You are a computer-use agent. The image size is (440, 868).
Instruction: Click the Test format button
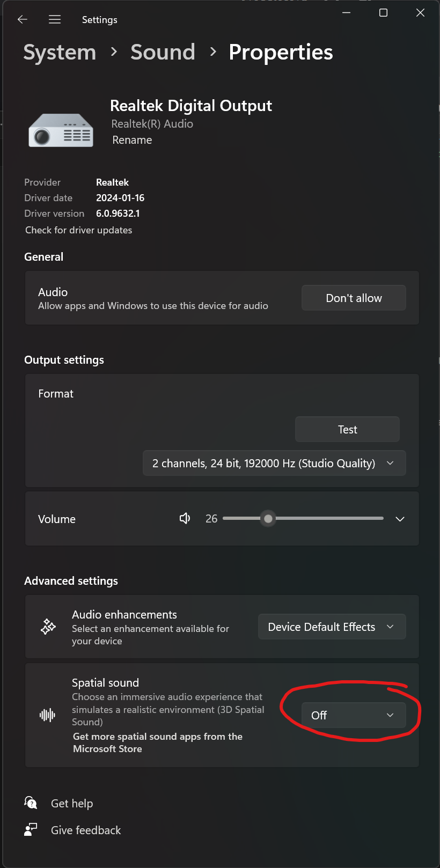(x=347, y=429)
